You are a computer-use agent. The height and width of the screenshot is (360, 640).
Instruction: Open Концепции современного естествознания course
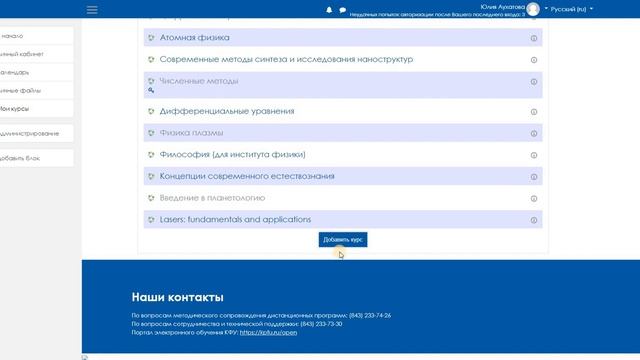(x=247, y=176)
